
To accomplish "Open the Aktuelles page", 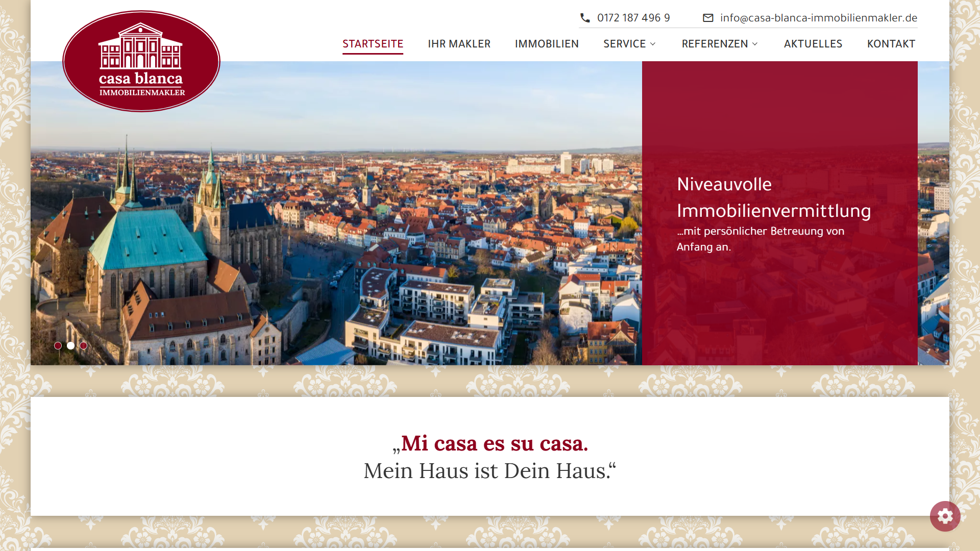I will click(x=813, y=44).
